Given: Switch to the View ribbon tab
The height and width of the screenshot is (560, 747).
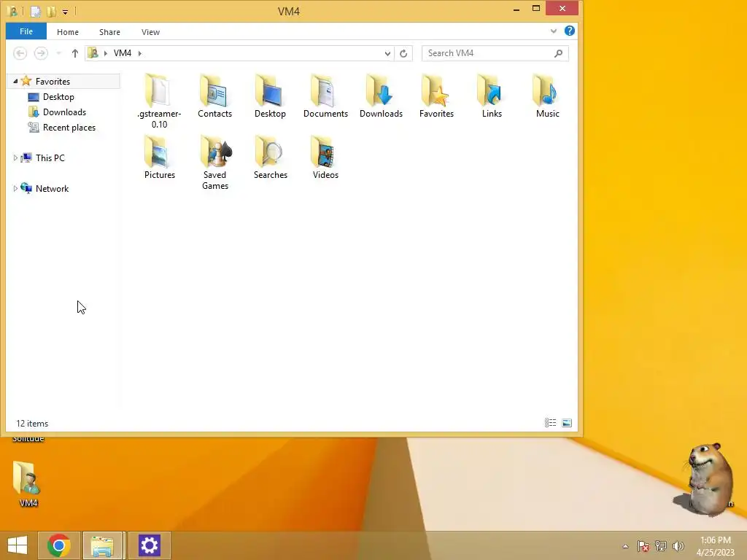Looking at the screenshot, I should coord(150,32).
